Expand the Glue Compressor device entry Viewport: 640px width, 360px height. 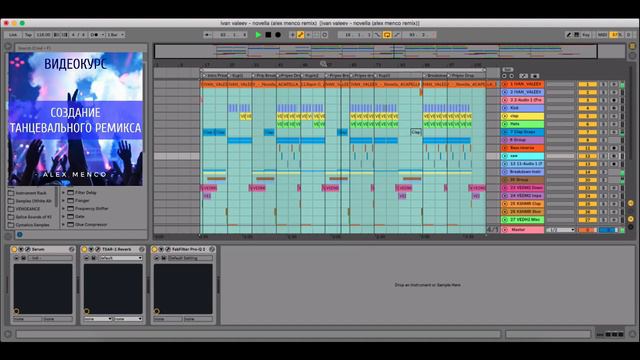[64, 224]
